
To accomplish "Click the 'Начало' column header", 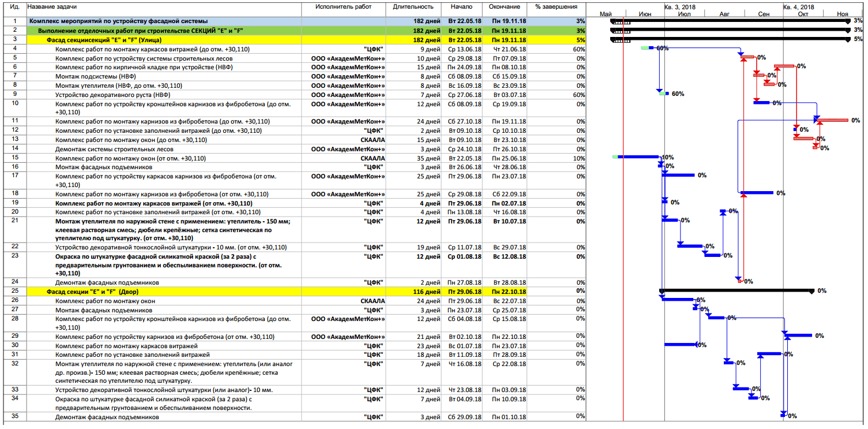I will coord(462,7).
